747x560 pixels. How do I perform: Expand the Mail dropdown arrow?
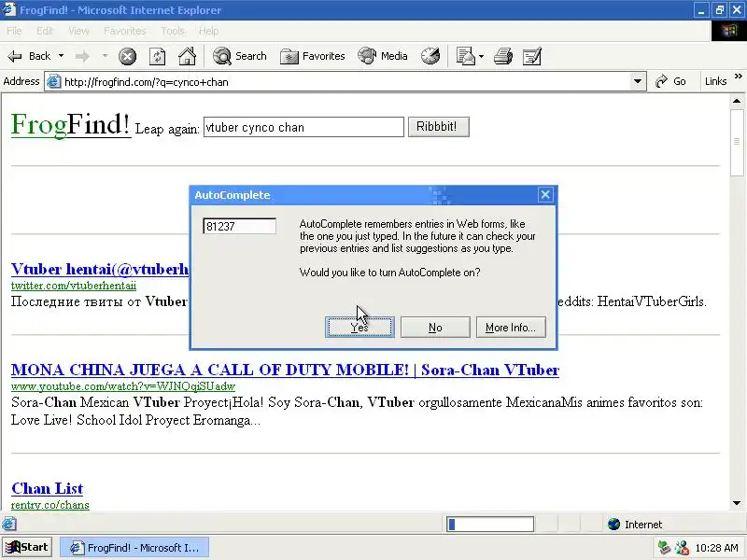pyautogui.click(x=481, y=56)
